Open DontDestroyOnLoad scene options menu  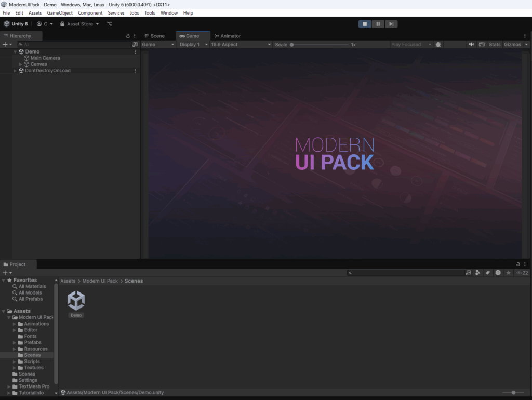tap(135, 71)
